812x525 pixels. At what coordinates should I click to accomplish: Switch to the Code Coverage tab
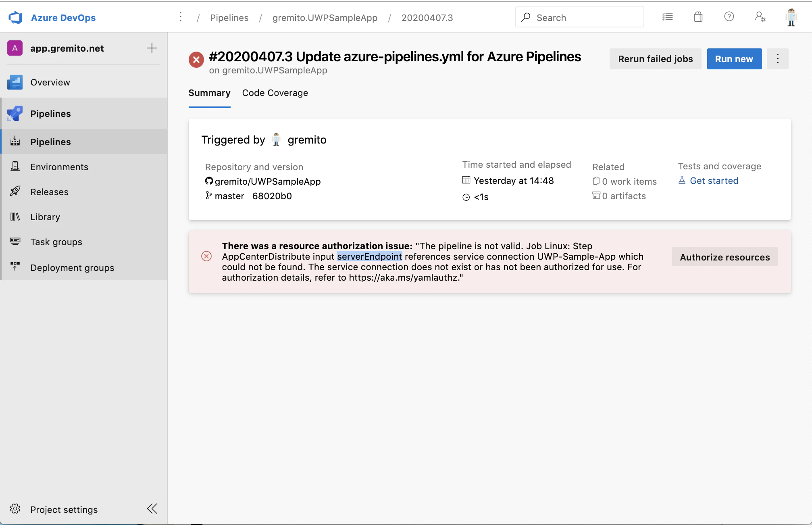click(x=275, y=93)
